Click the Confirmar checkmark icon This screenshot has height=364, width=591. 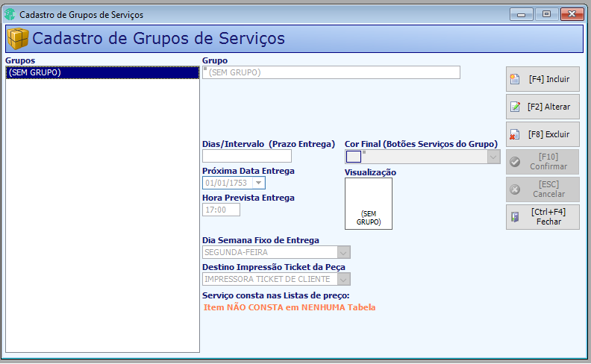click(515, 162)
